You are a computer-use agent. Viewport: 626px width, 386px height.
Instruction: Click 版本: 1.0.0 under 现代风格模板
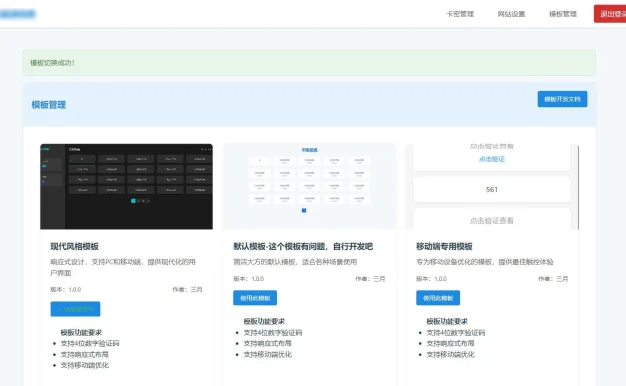(65, 289)
